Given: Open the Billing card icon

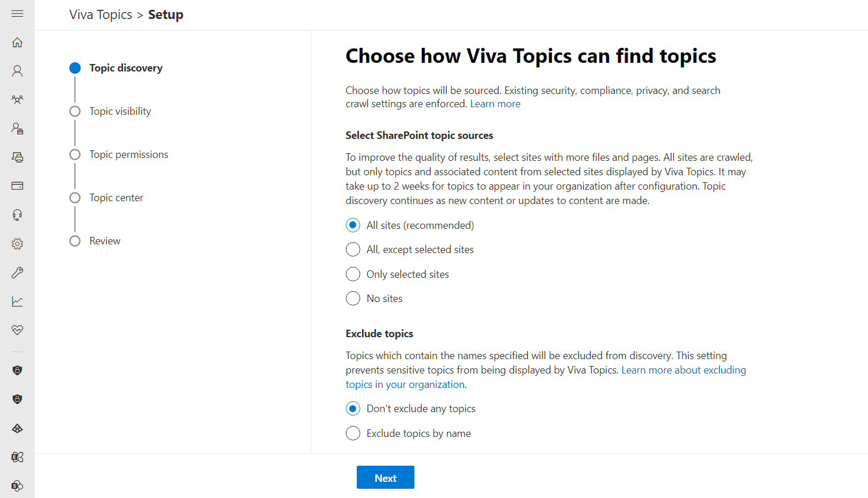Looking at the screenshot, I should click(x=17, y=186).
